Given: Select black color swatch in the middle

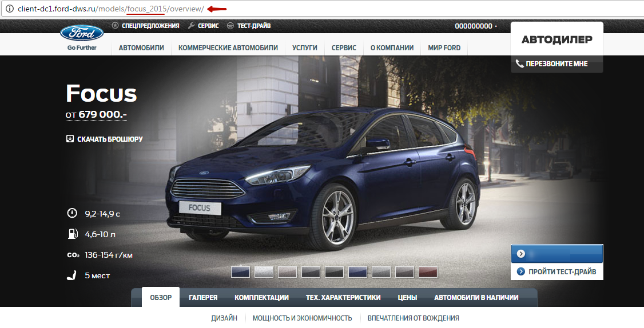Looking at the screenshot, I should click(335, 272).
